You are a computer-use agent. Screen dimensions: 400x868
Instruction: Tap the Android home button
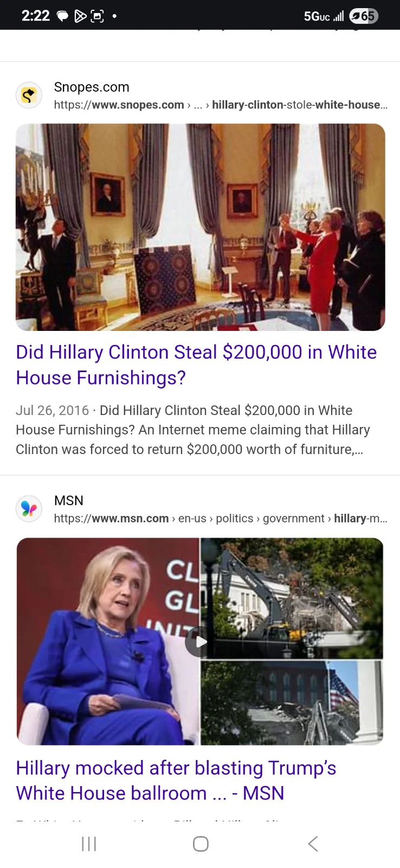[x=201, y=844]
